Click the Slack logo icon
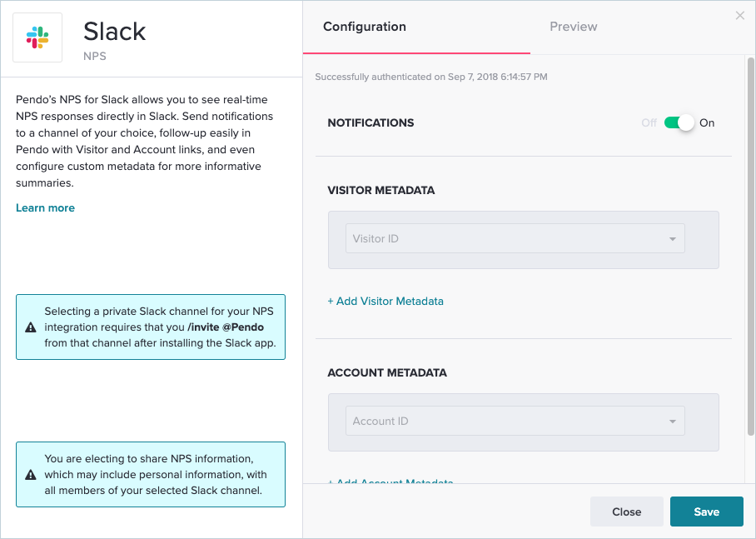Screen dimensions: 756x539 pos(37,37)
